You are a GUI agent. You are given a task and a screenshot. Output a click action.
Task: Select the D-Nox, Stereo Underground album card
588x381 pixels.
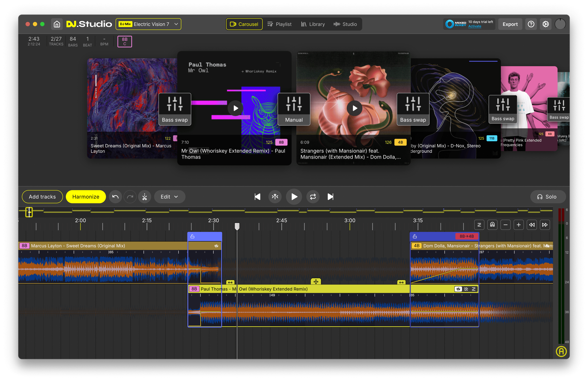(x=456, y=108)
